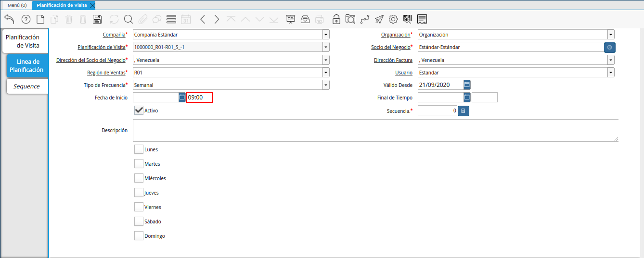Open calendar for Final de Tiempo

coord(467,98)
